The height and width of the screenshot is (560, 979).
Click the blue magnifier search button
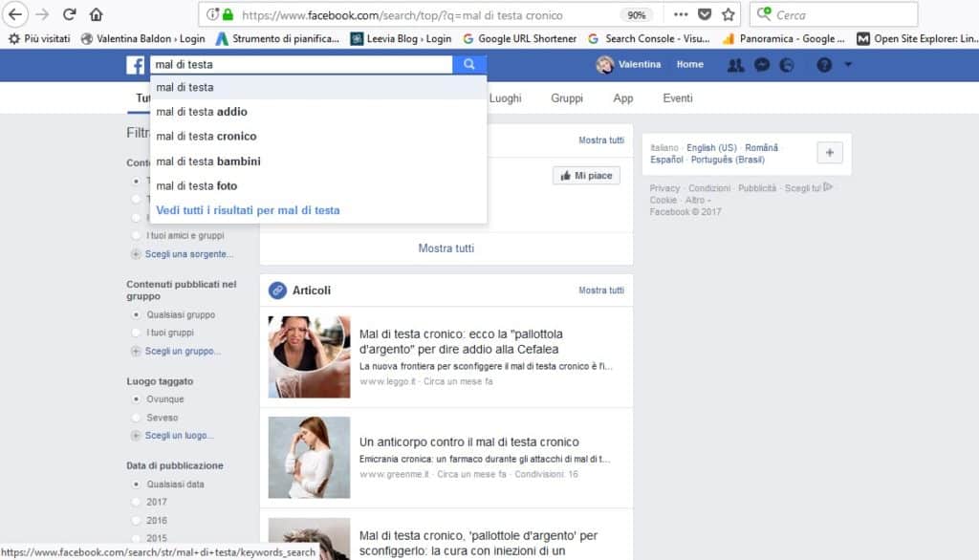[x=468, y=64]
